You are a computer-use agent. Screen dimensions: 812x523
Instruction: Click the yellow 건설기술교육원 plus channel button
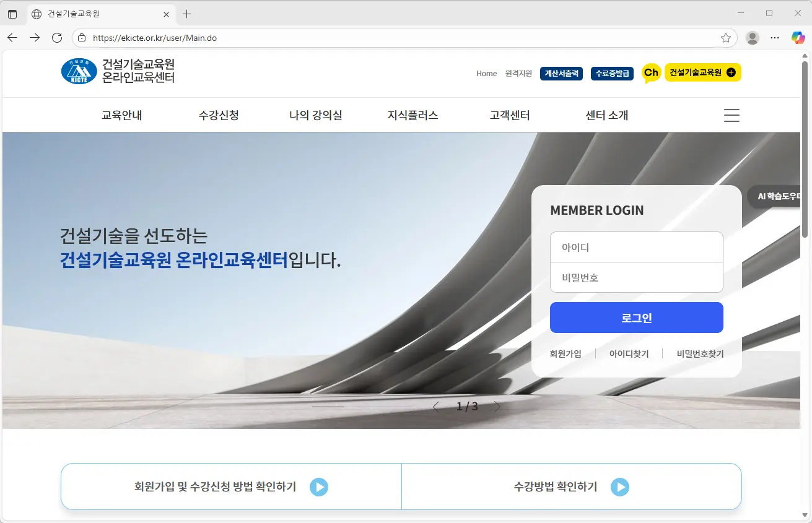point(703,72)
